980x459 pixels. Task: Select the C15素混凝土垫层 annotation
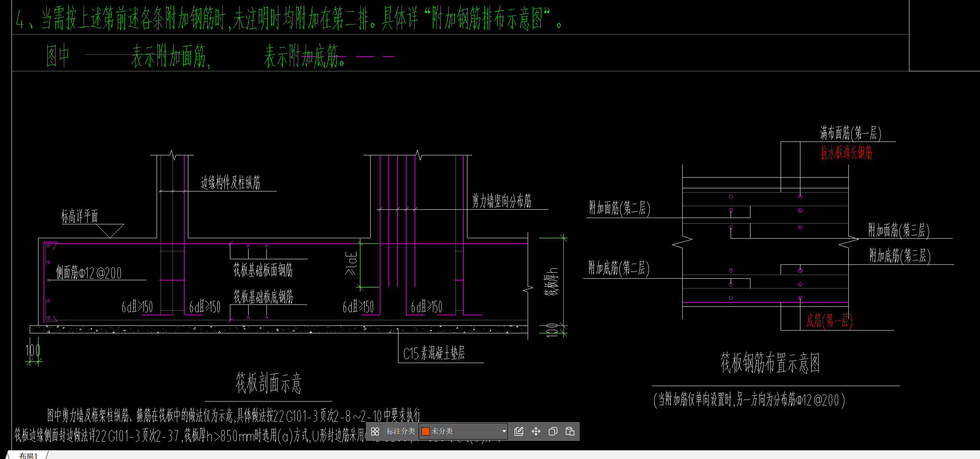click(434, 353)
